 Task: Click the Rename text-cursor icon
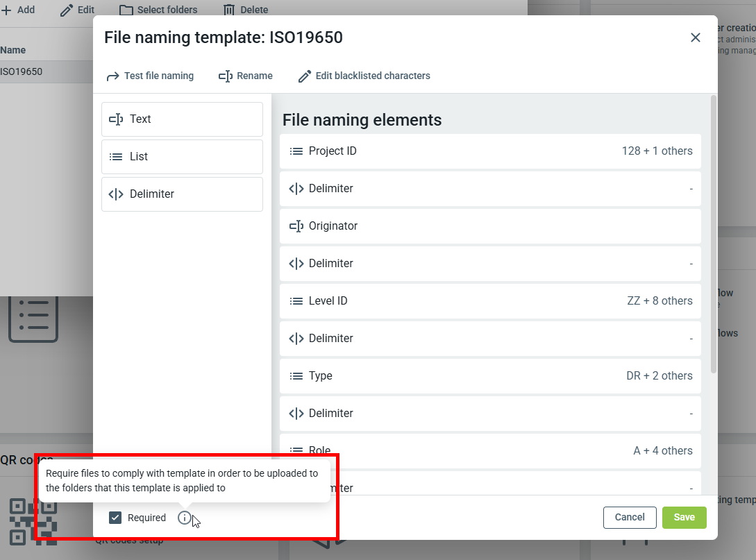pyautogui.click(x=225, y=76)
